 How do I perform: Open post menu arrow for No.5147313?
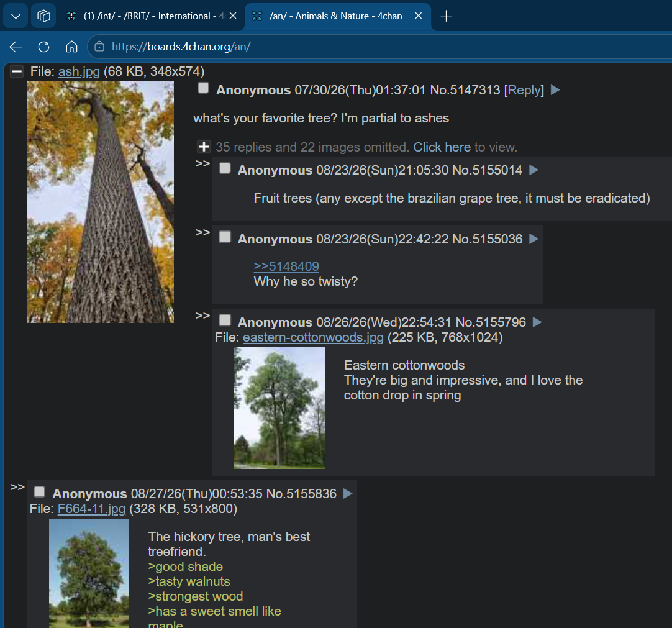[555, 89]
